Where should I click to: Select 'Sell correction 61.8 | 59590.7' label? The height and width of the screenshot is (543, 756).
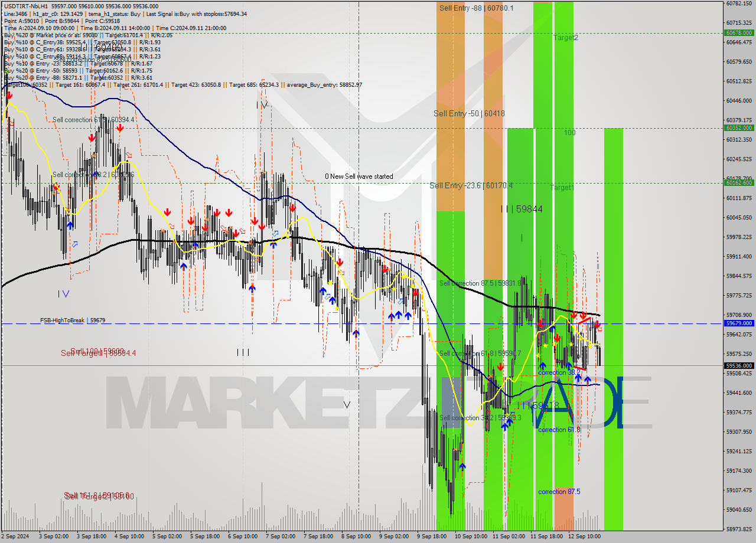480,354
